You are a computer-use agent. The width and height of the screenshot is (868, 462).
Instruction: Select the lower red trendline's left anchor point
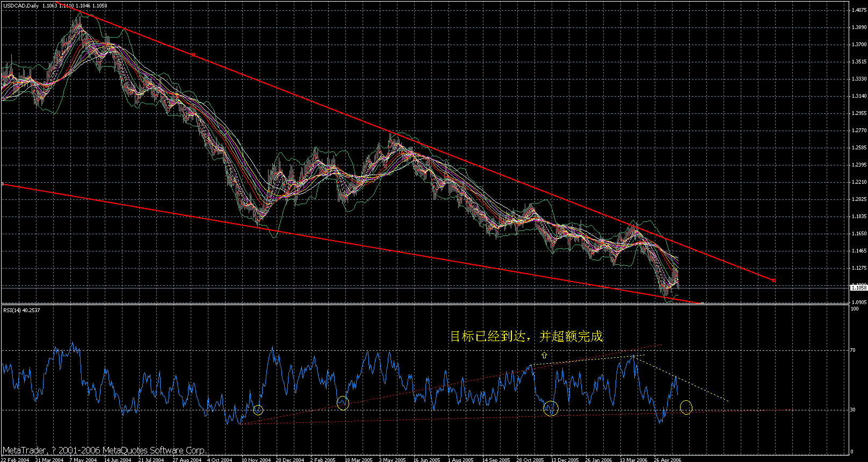point(2,184)
